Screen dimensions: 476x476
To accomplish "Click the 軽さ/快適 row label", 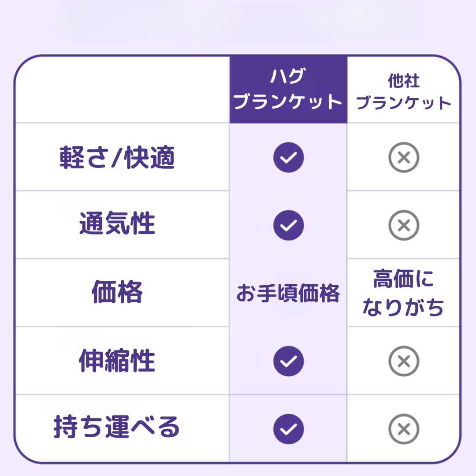I will pos(117,158).
